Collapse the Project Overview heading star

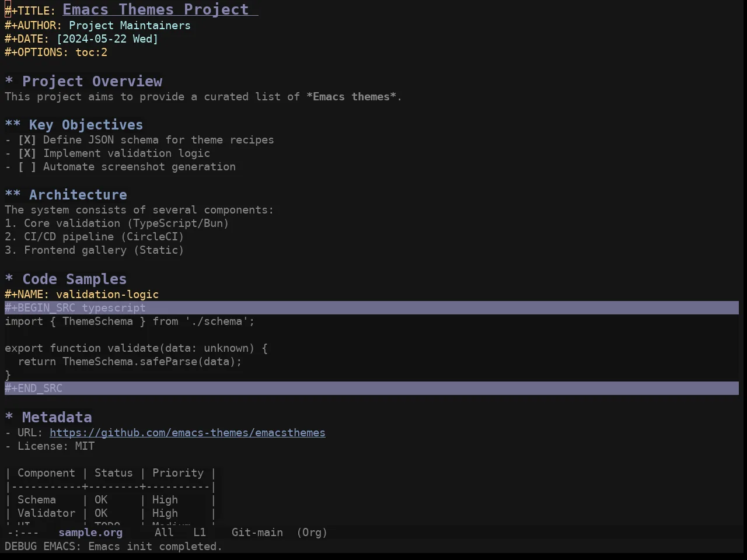click(x=9, y=82)
